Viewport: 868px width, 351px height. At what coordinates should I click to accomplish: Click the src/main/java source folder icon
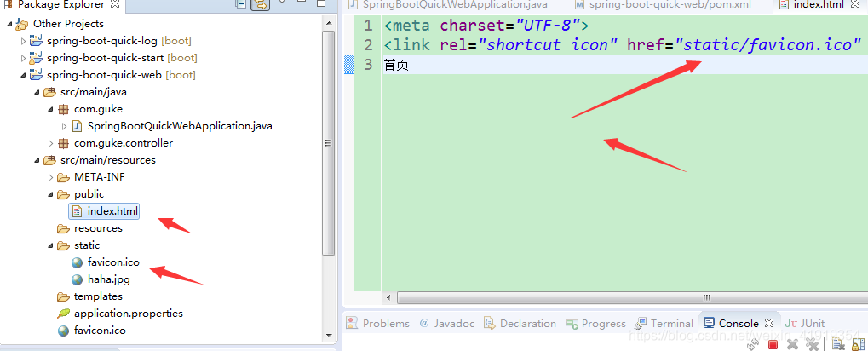[49, 93]
